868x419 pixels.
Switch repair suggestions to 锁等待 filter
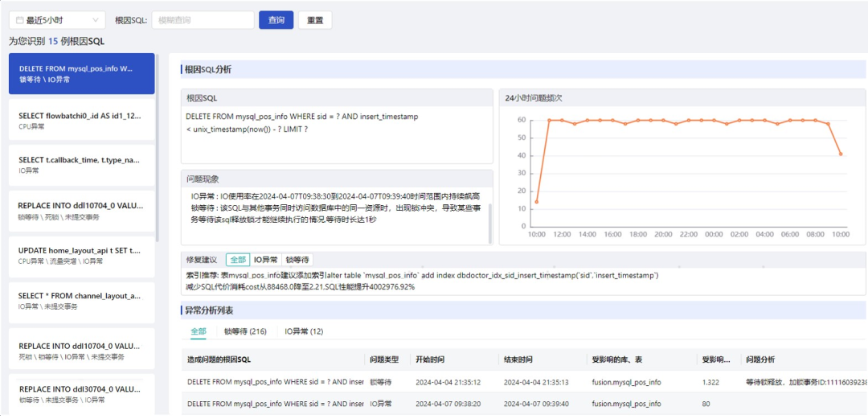[297, 260]
